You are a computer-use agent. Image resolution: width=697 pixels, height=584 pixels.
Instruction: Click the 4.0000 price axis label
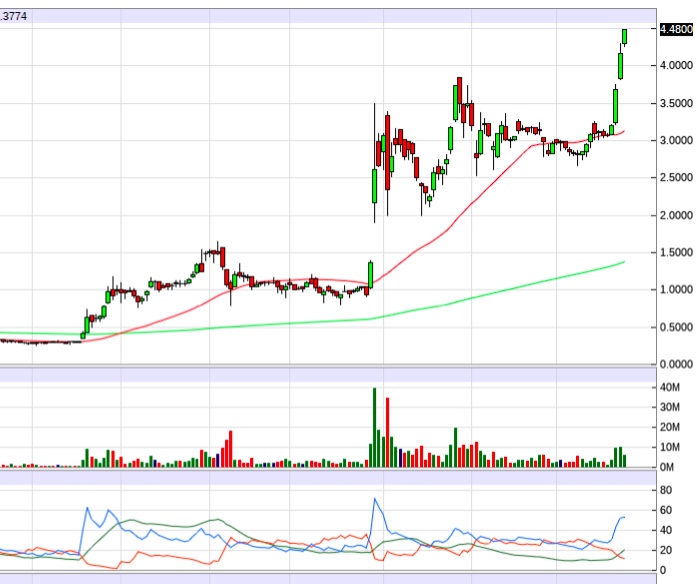(x=675, y=66)
